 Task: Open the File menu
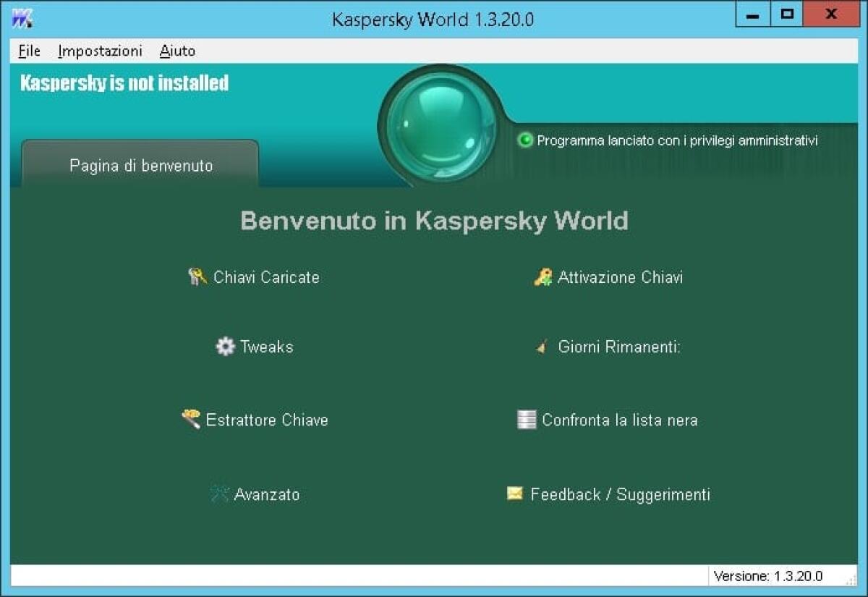pyautogui.click(x=28, y=51)
